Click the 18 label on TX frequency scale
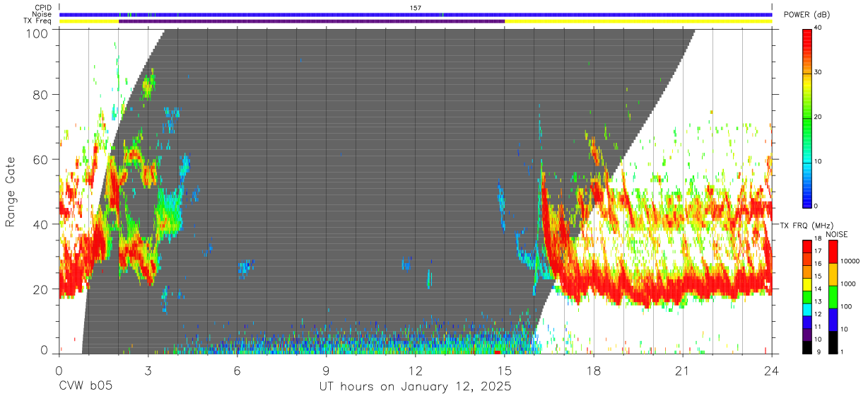This screenshot has width=868, height=401. [819, 239]
